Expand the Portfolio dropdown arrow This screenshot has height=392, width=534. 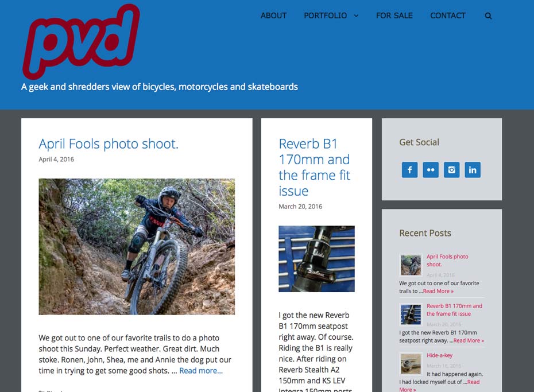coord(356,15)
